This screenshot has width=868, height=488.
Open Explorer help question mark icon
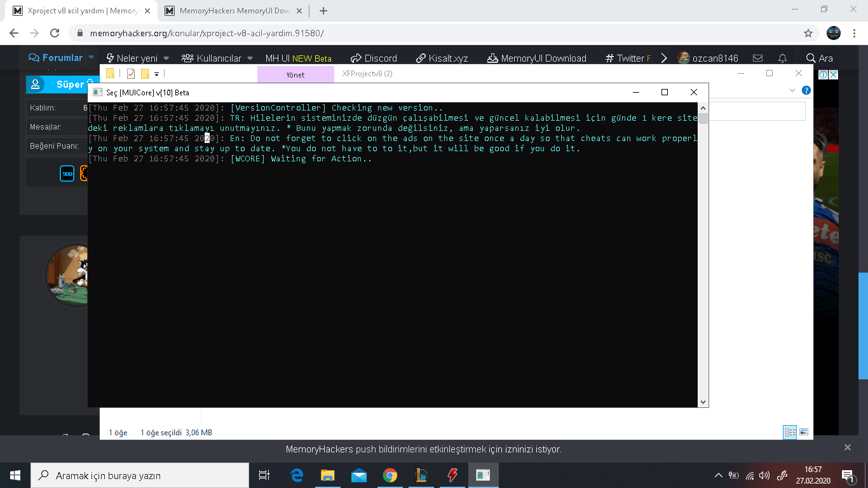806,91
